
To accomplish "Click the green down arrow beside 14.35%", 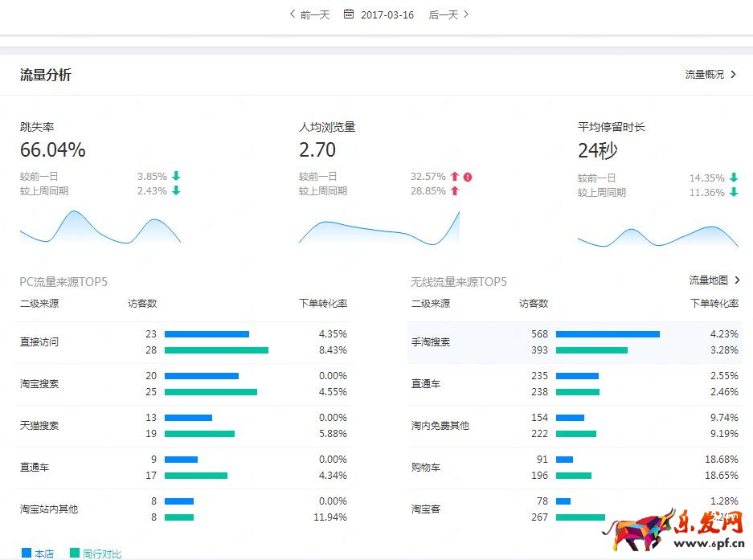I will 734,178.
